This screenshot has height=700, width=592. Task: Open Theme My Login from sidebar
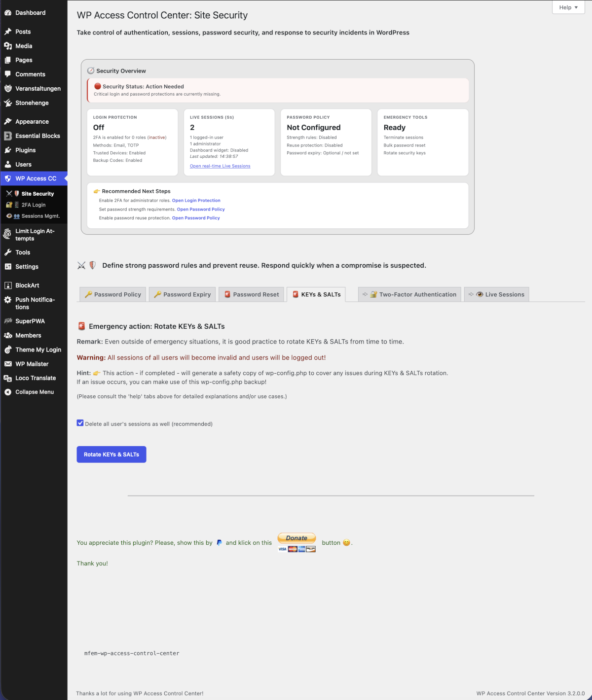click(7, 350)
